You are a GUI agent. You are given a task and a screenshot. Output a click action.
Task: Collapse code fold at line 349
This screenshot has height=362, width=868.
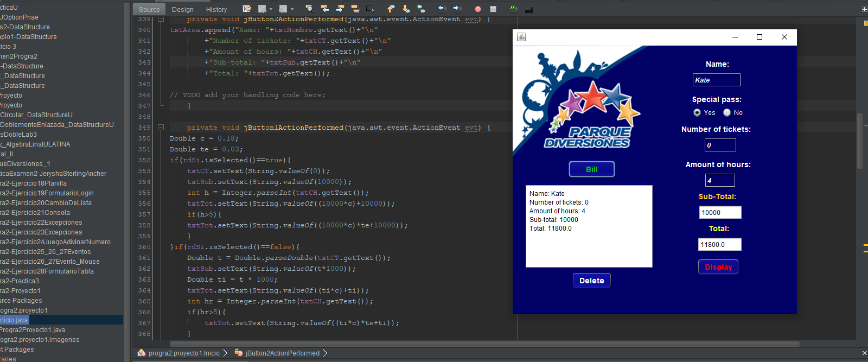[x=161, y=128]
